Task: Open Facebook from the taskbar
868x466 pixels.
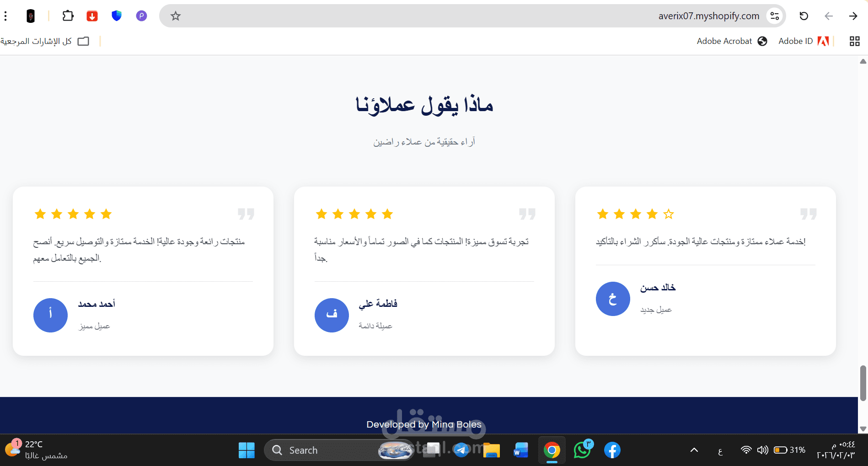Action: (612, 450)
